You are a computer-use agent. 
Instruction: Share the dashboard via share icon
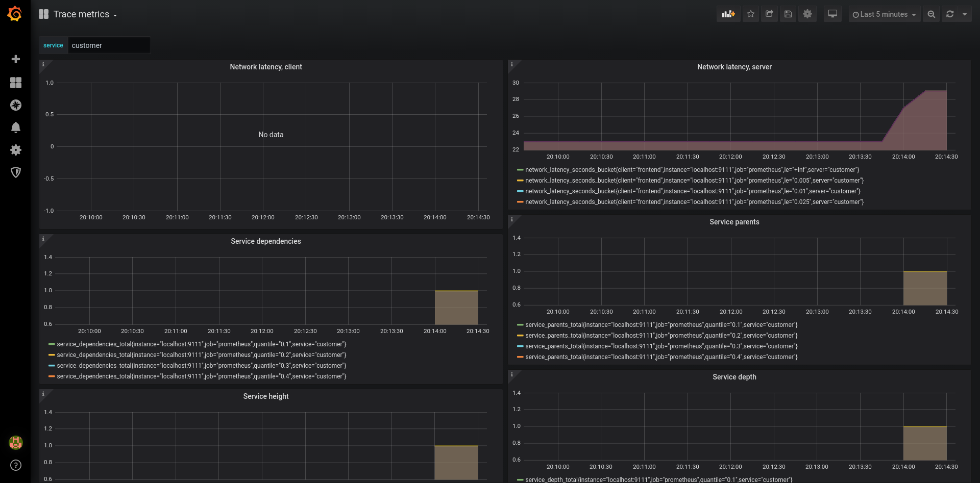(770, 14)
